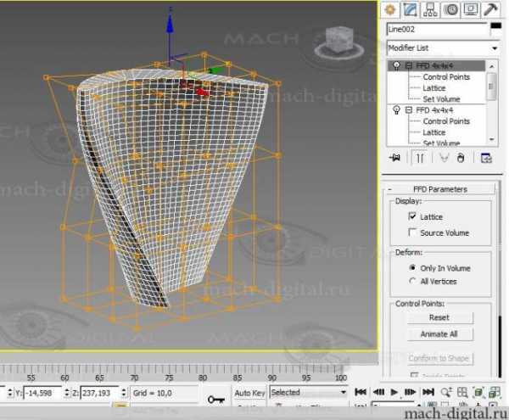Click the object color swatch beside Line002
The height and width of the screenshot is (420, 509).
[x=496, y=29]
